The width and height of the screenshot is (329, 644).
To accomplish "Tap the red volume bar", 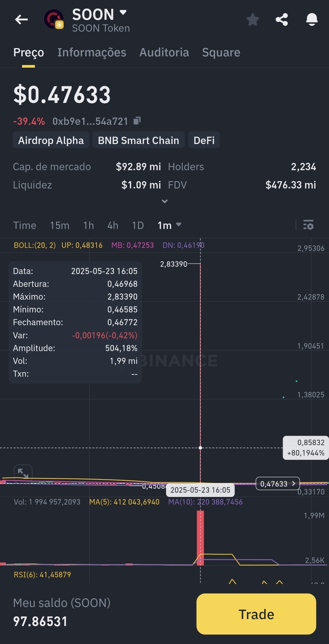I will tap(200, 538).
